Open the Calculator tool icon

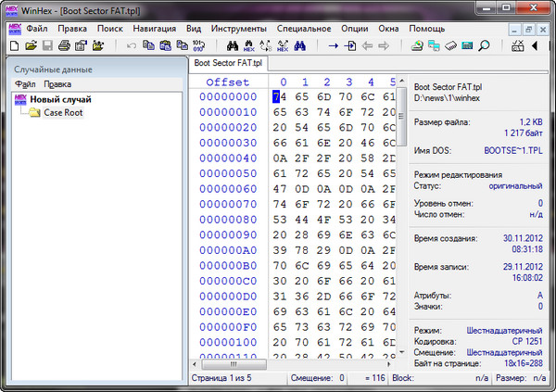[x=468, y=45]
